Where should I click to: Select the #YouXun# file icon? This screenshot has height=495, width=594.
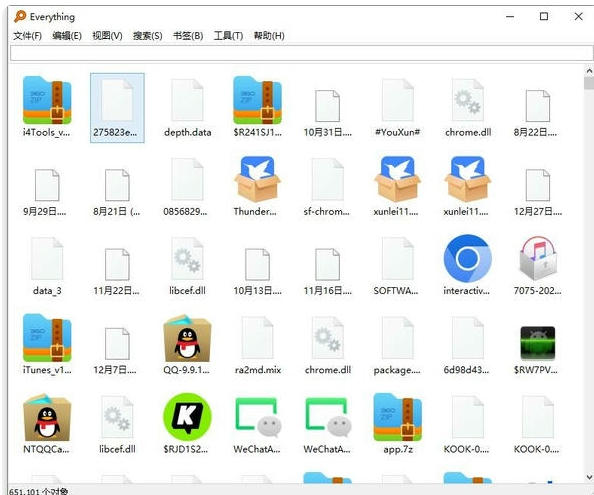(397, 100)
